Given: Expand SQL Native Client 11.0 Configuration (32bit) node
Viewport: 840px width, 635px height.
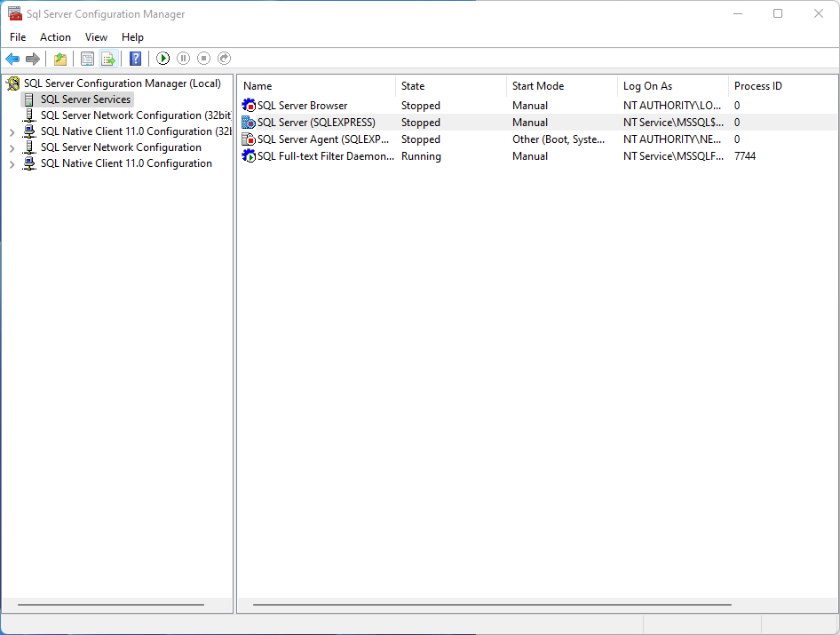Looking at the screenshot, I should click(x=12, y=132).
